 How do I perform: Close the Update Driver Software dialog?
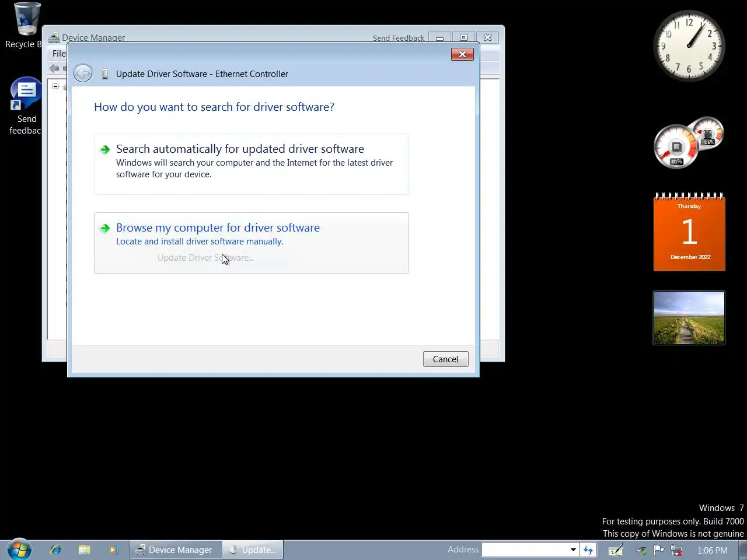(462, 54)
